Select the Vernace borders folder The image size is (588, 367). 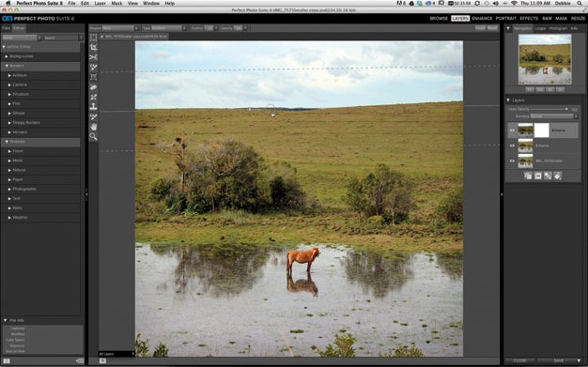pos(20,132)
